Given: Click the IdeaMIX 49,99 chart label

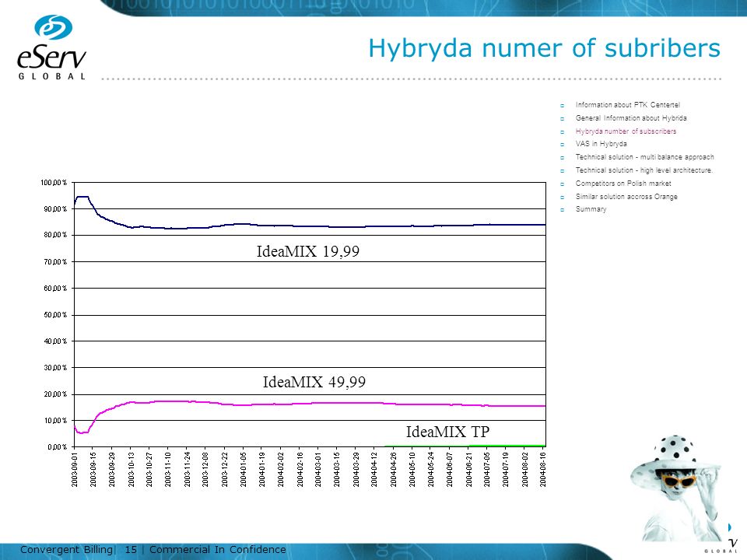Looking at the screenshot, I should [314, 382].
